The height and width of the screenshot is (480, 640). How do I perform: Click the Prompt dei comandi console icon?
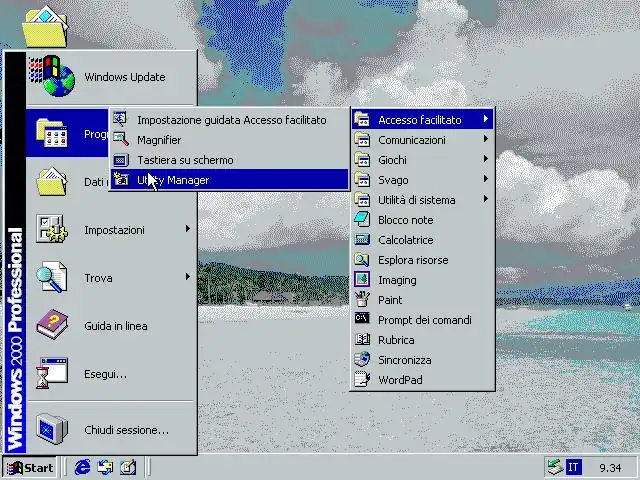coord(362,318)
